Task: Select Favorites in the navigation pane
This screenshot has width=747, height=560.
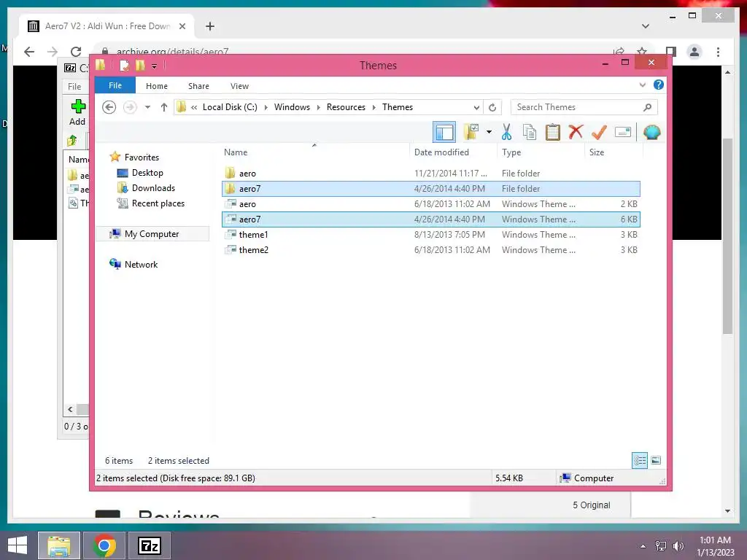Action: (142, 157)
